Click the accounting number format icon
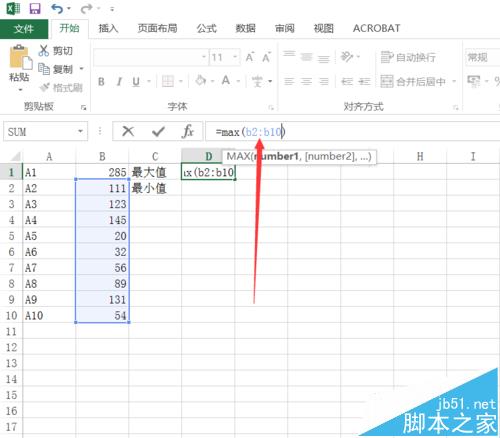 pyautogui.click(x=474, y=81)
